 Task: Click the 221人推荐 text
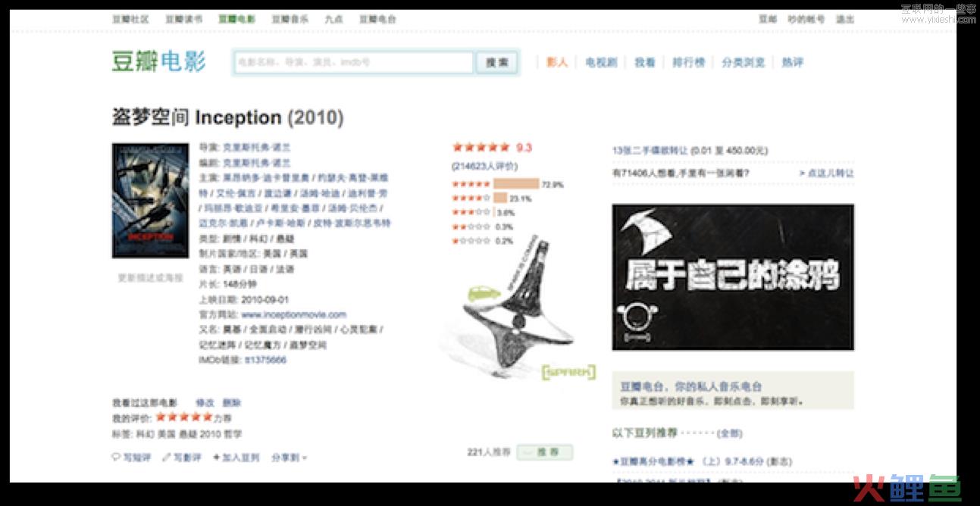(489, 452)
